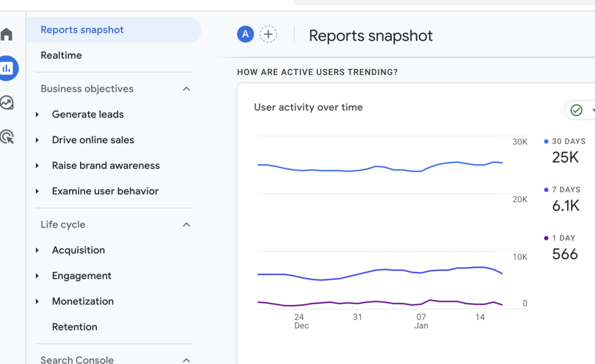This screenshot has width=595, height=364.
Task: Expand the Examine user behavior arrow
Action: [37, 191]
